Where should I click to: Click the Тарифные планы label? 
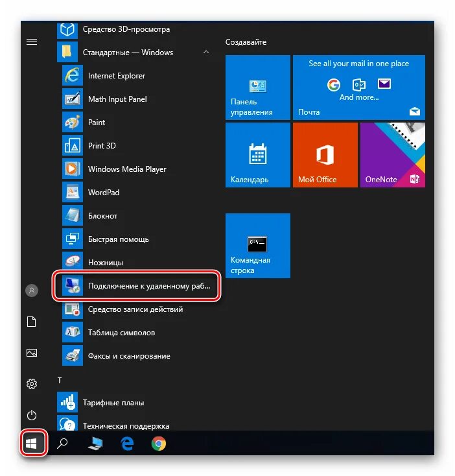point(113,403)
